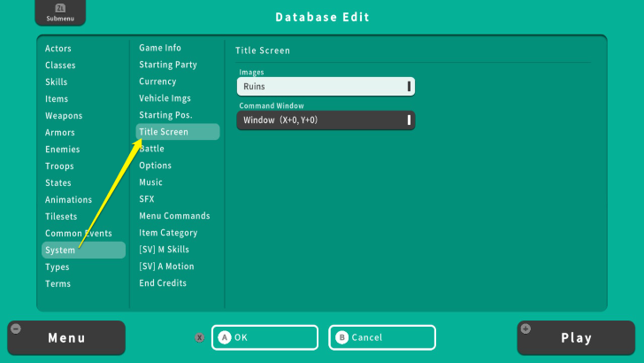Open the Menu button
Screen dimensions: 644x363
point(66,338)
